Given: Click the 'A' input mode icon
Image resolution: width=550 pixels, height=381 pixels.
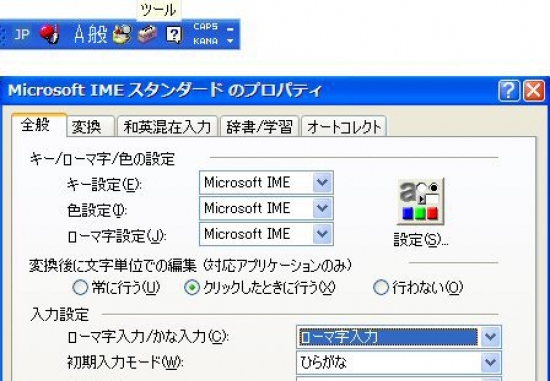Looking at the screenshot, I should (80, 34).
